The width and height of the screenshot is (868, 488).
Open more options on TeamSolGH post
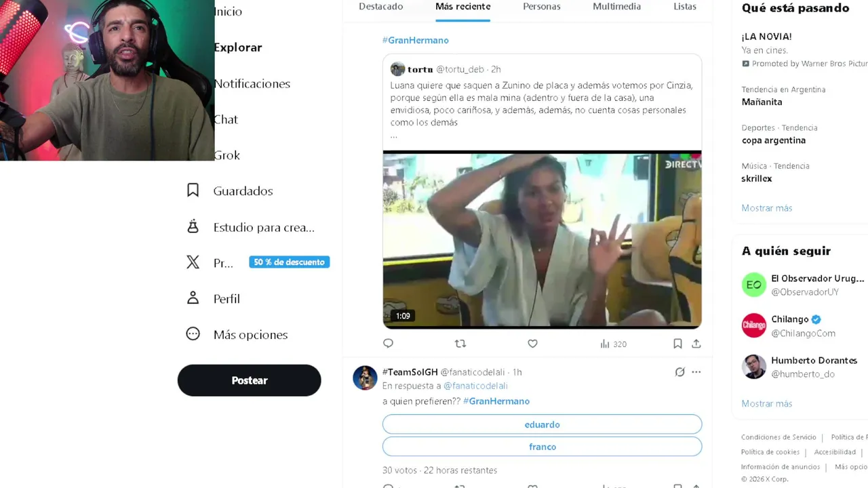pyautogui.click(x=696, y=372)
